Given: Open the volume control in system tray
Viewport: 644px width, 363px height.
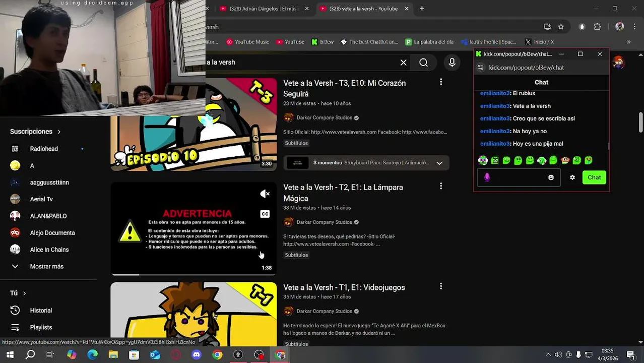Looking at the screenshot, I should pyautogui.click(x=558, y=355).
